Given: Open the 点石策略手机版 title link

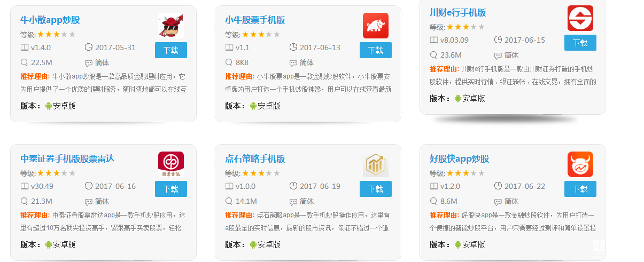Looking at the screenshot, I should (x=255, y=159).
